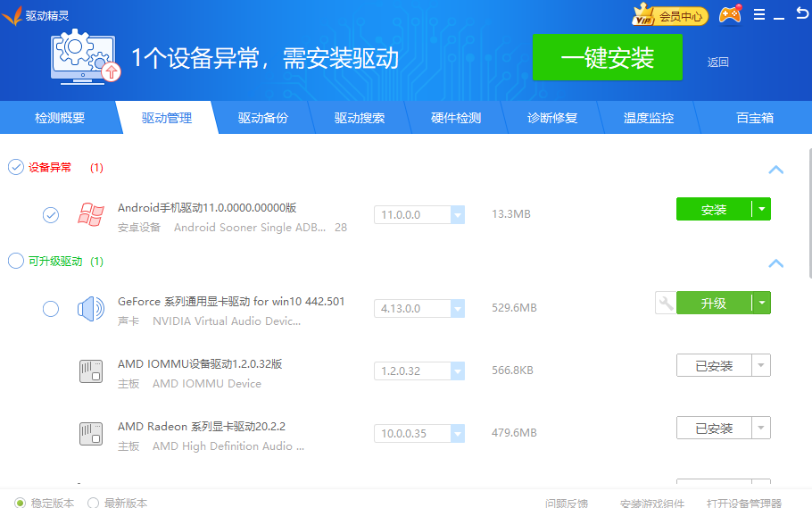
Task: Click the speaker icon for GeForce driver
Action: point(91,309)
